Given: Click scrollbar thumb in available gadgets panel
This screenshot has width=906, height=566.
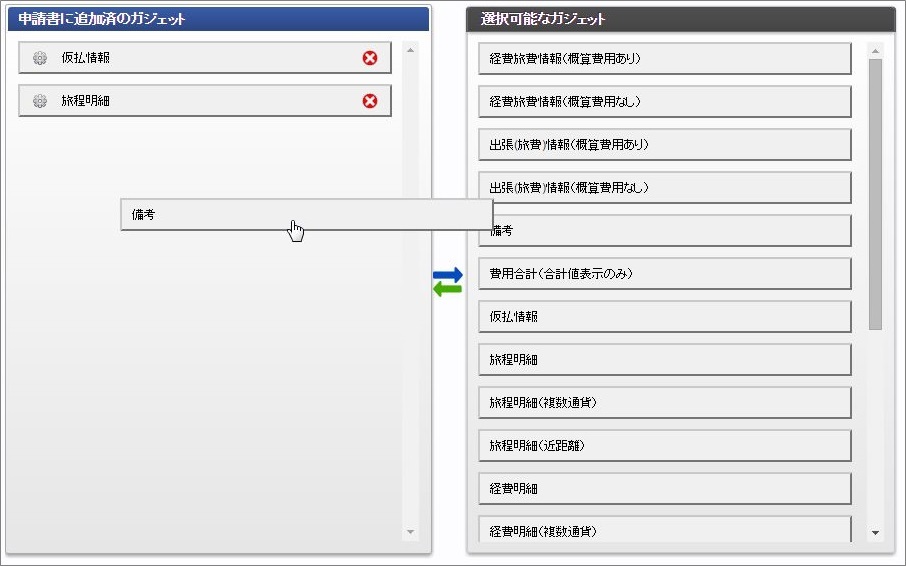Looking at the screenshot, I should [x=875, y=195].
